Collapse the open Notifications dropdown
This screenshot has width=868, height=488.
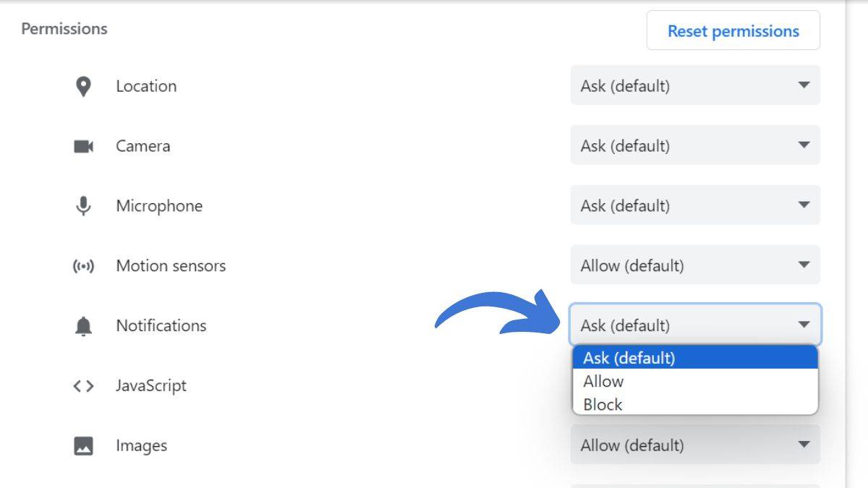click(x=695, y=325)
